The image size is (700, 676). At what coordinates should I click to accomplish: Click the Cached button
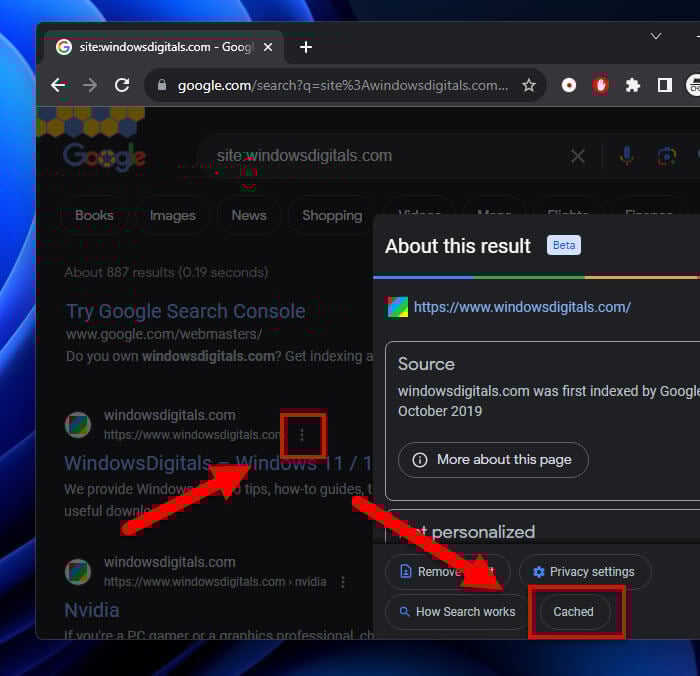[x=575, y=612]
